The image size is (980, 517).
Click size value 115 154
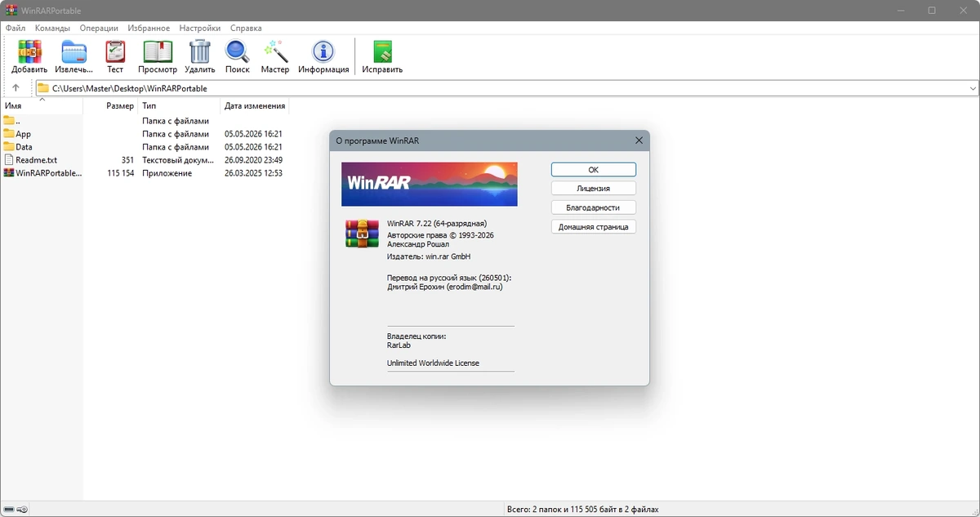point(121,173)
